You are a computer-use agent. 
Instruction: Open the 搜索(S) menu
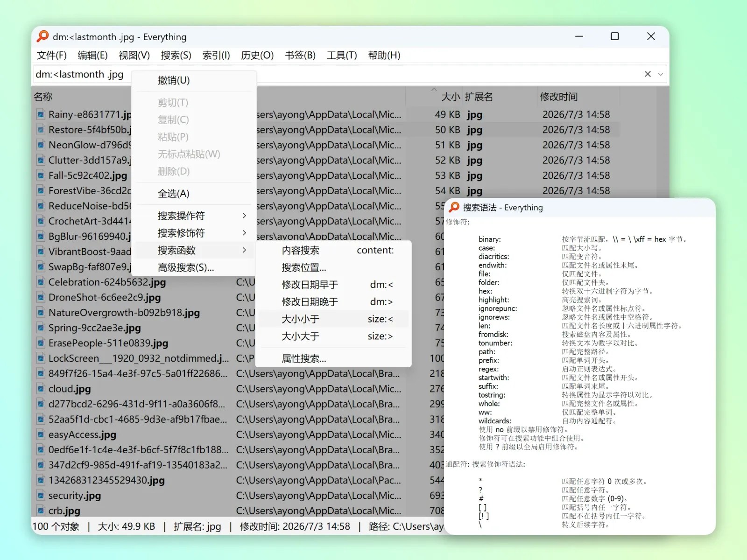[176, 55]
